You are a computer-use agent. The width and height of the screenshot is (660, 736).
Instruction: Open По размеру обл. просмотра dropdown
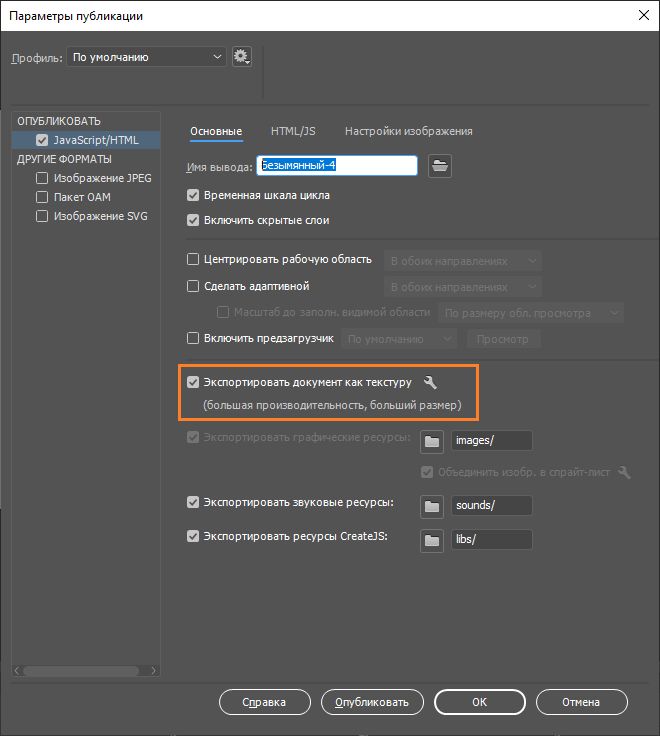click(x=531, y=313)
